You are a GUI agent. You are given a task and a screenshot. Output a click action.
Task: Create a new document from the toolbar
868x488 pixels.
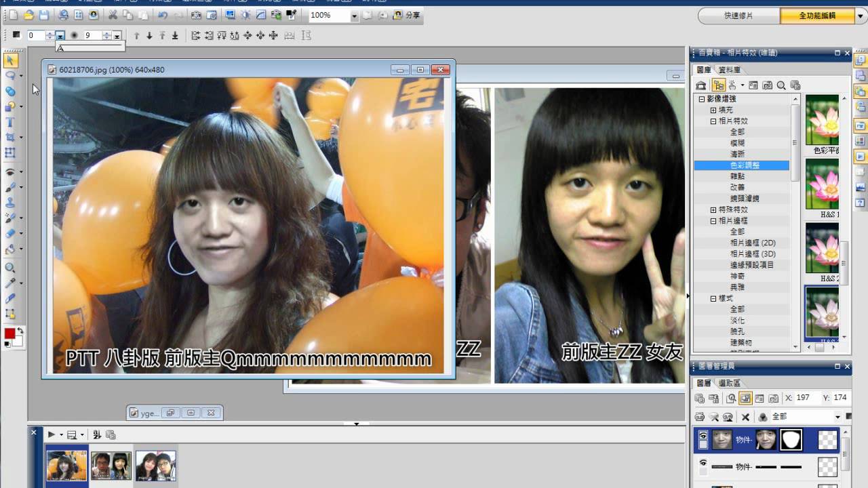coord(14,15)
